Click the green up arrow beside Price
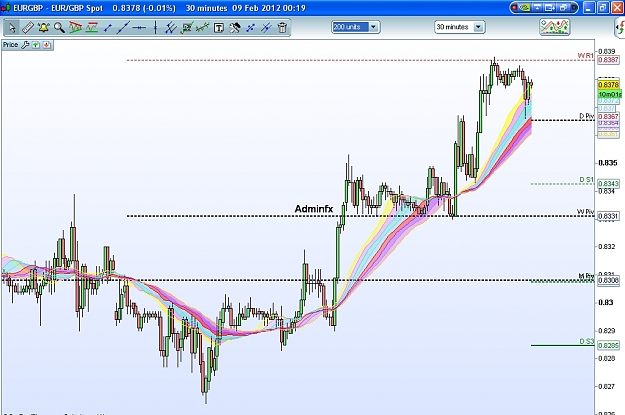 (x=36, y=45)
